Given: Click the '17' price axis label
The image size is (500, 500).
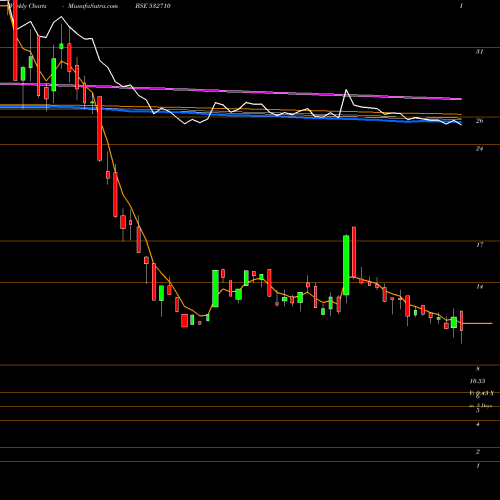Looking at the screenshot, I should (479, 245).
